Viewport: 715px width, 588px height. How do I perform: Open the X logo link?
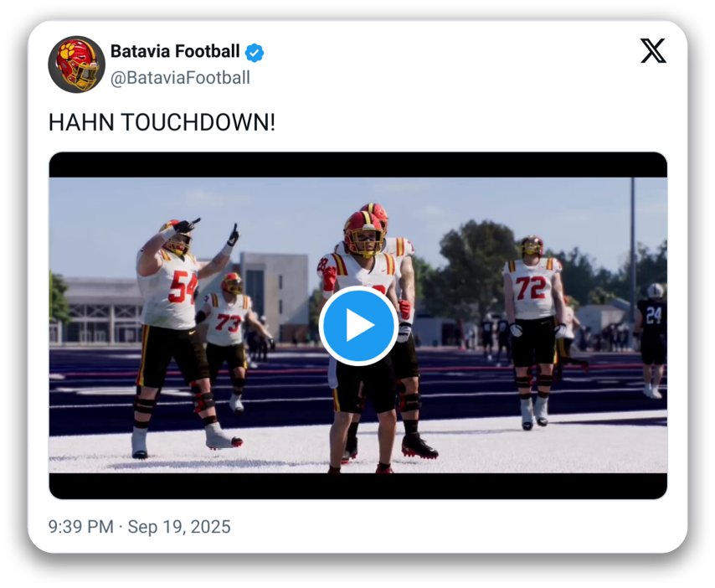653,50
